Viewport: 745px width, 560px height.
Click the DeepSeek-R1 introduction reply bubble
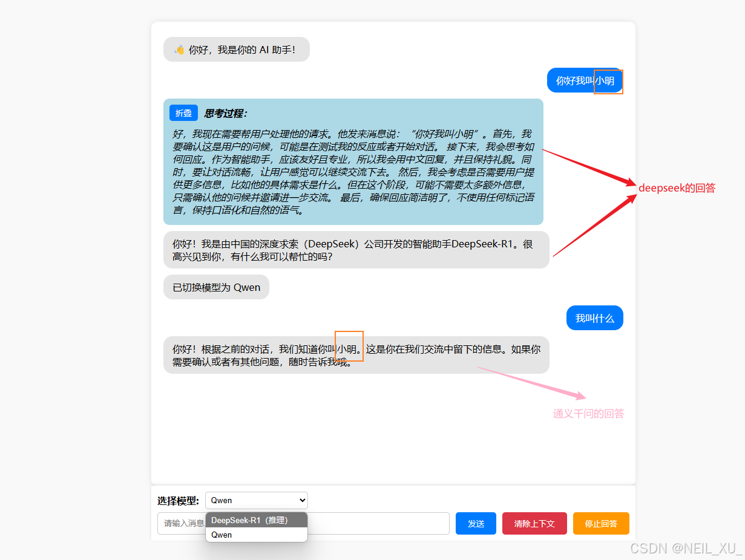356,250
